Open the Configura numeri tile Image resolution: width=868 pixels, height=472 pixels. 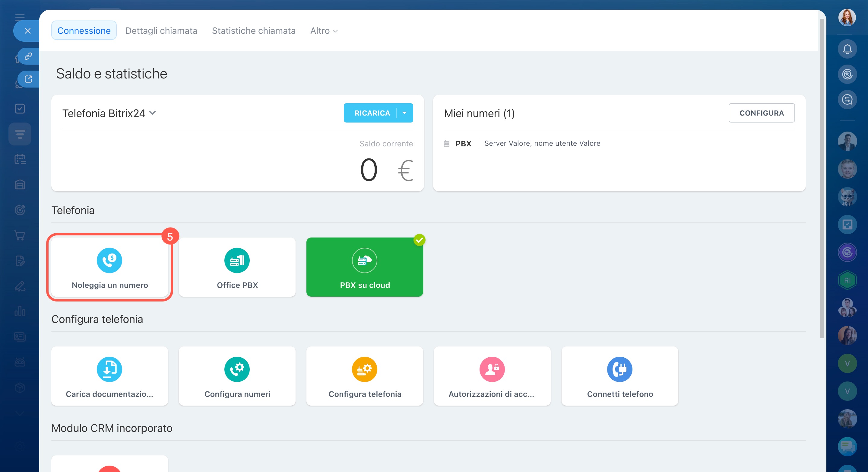tap(237, 376)
